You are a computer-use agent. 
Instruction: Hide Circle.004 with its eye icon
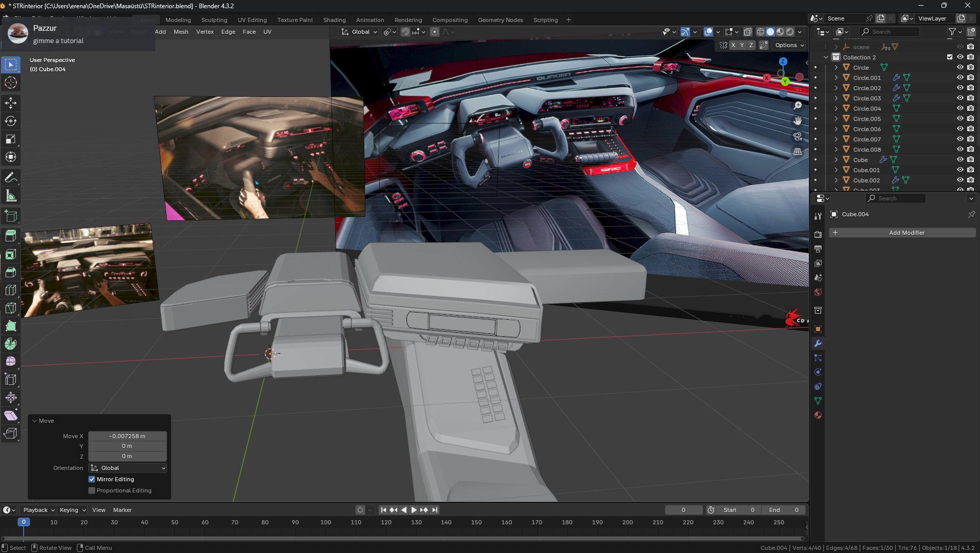coord(960,108)
